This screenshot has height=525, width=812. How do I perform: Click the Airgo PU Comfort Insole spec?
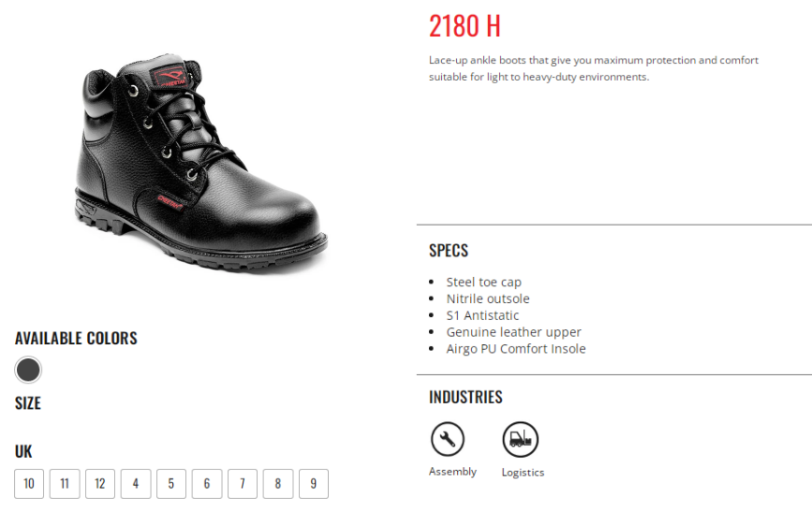tap(516, 349)
